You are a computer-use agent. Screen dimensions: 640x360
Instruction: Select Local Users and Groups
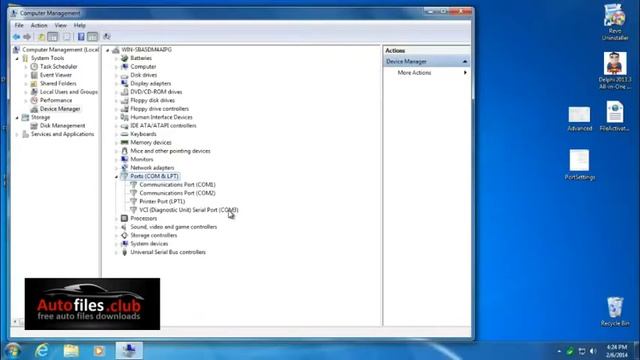click(69, 92)
